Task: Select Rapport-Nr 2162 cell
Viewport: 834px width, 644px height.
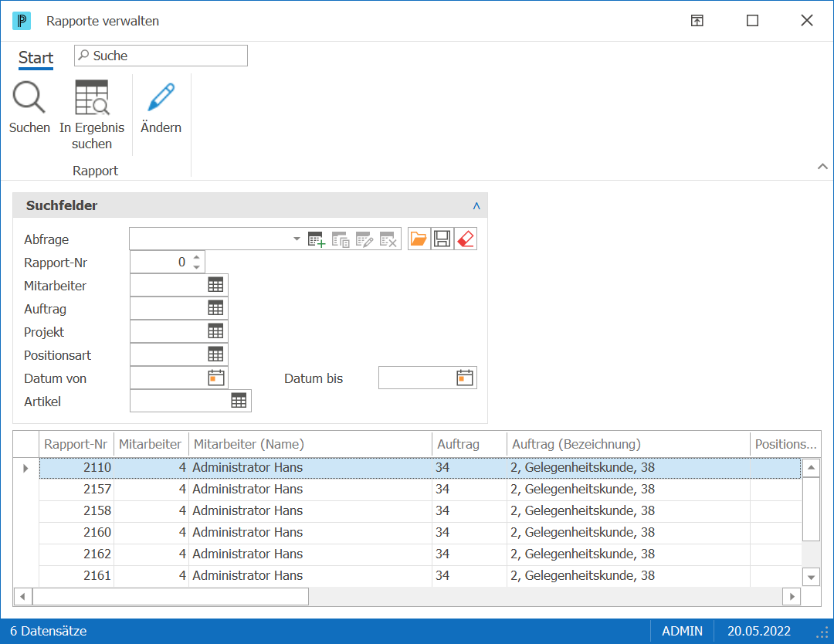Action: (x=76, y=554)
